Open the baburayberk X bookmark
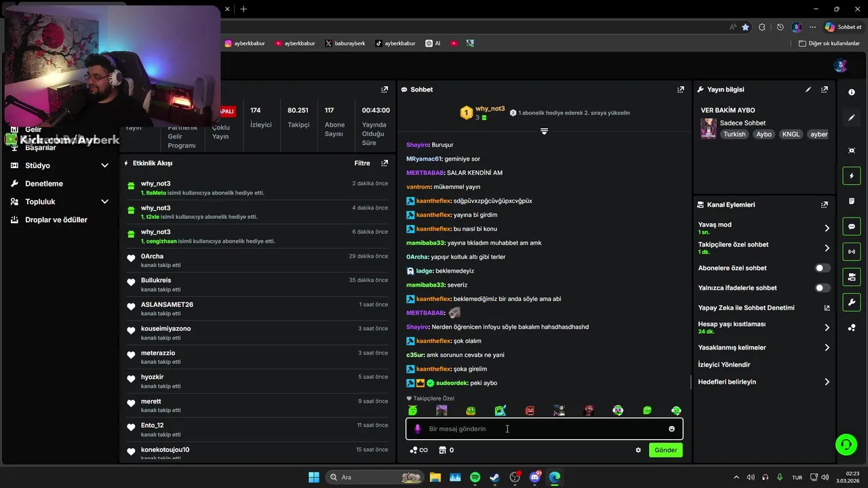The image size is (868, 488). [345, 43]
